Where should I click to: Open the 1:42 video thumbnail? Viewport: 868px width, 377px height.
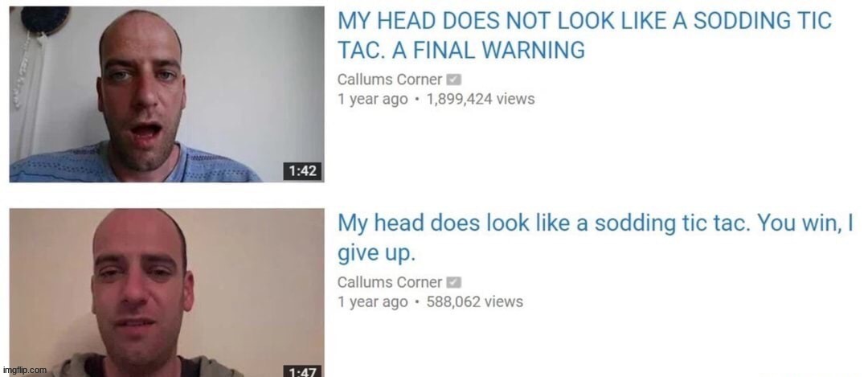click(166, 94)
